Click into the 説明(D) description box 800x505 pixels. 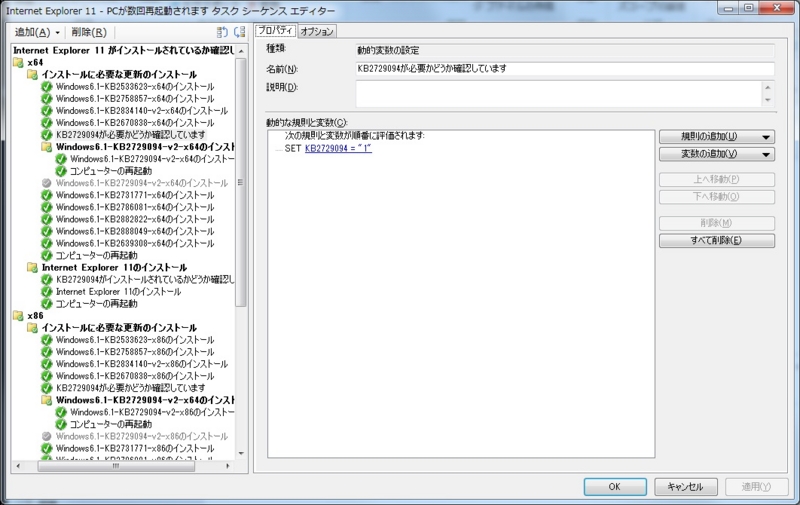tap(559, 94)
